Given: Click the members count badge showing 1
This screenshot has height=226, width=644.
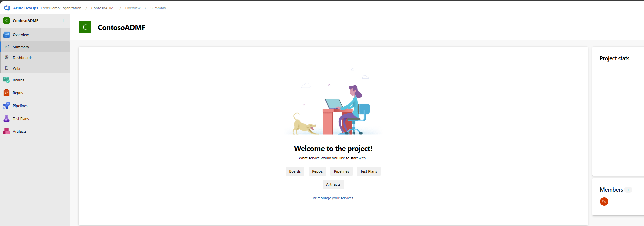Looking at the screenshot, I should pyautogui.click(x=628, y=190).
